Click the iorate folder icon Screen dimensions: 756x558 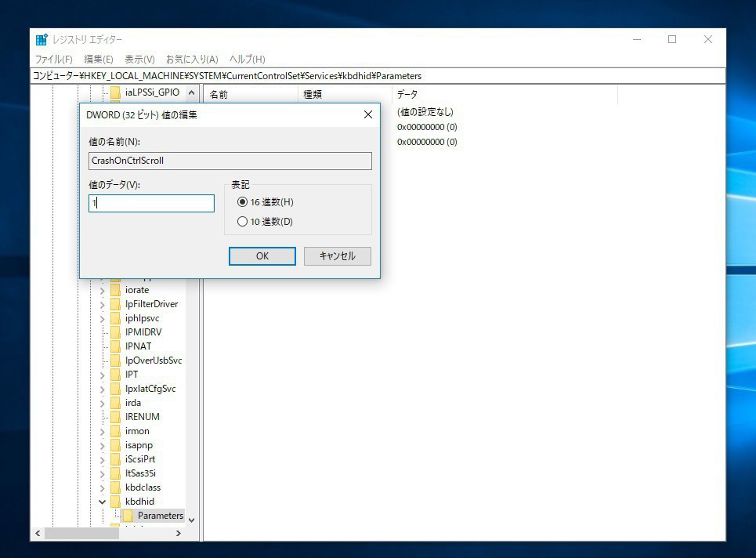pos(115,290)
